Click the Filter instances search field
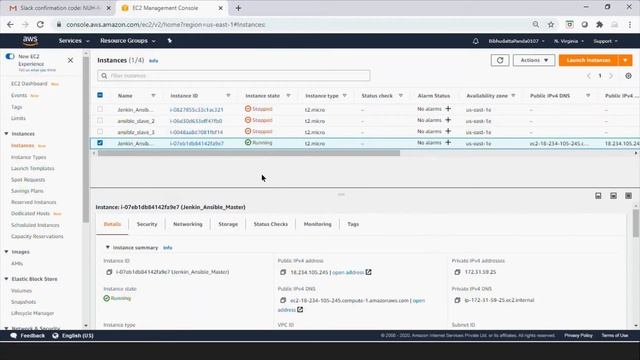 [x=233, y=76]
